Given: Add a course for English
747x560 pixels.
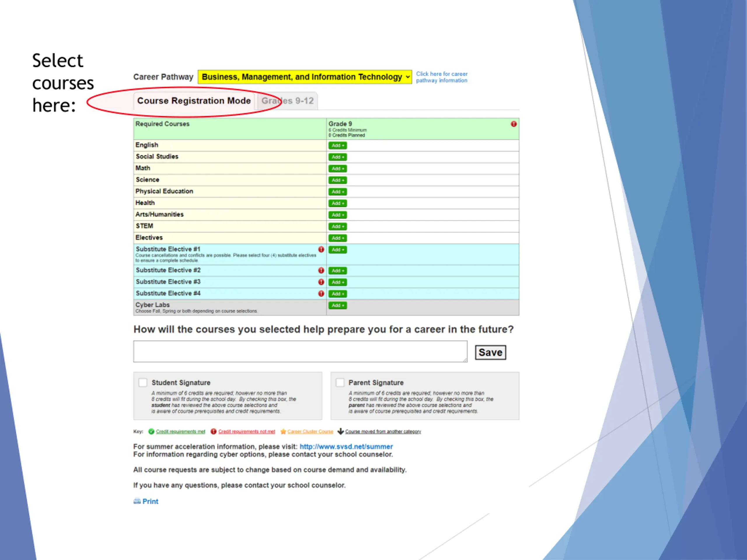Looking at the screenshot, I should click(x=338, y=146).
